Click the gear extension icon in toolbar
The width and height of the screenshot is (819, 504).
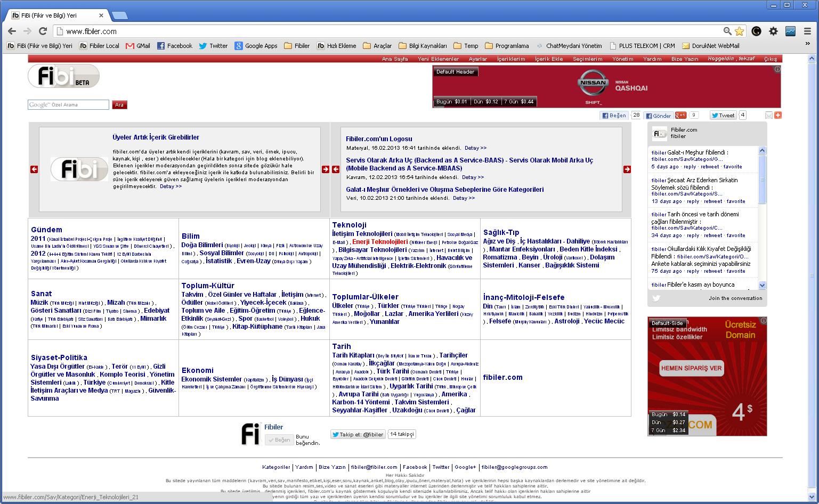(x=773, y=31)
